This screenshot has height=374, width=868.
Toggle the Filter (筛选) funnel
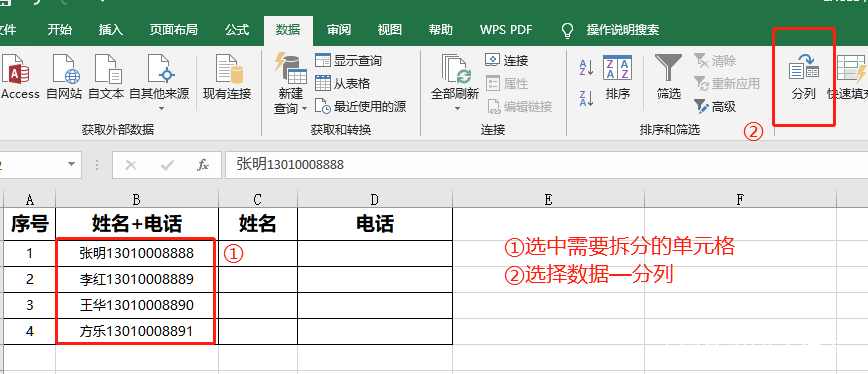(669, 77)
